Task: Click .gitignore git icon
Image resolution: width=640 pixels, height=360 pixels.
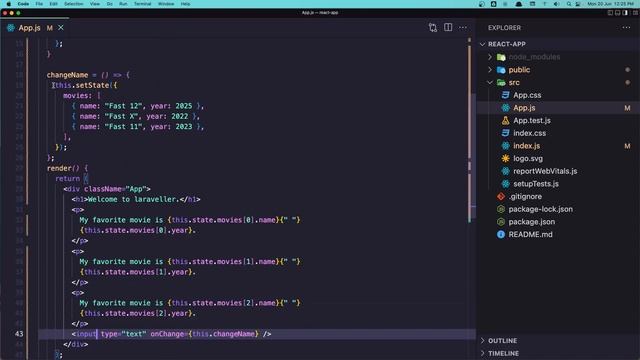Action: [x=501, y=196]
